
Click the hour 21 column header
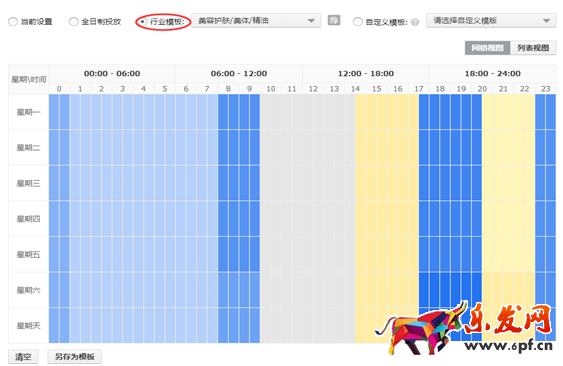click(x=503, y=89)
